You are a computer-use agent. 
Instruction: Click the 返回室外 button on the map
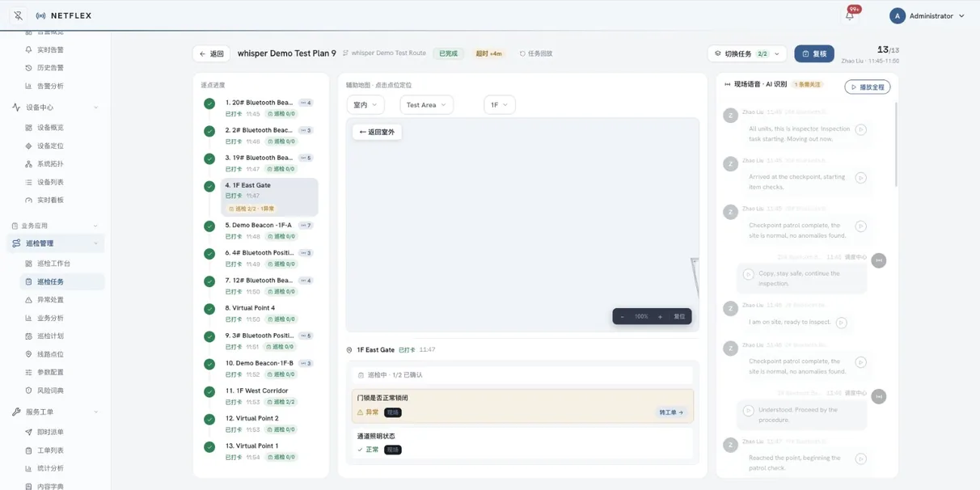tap(377, 132)
